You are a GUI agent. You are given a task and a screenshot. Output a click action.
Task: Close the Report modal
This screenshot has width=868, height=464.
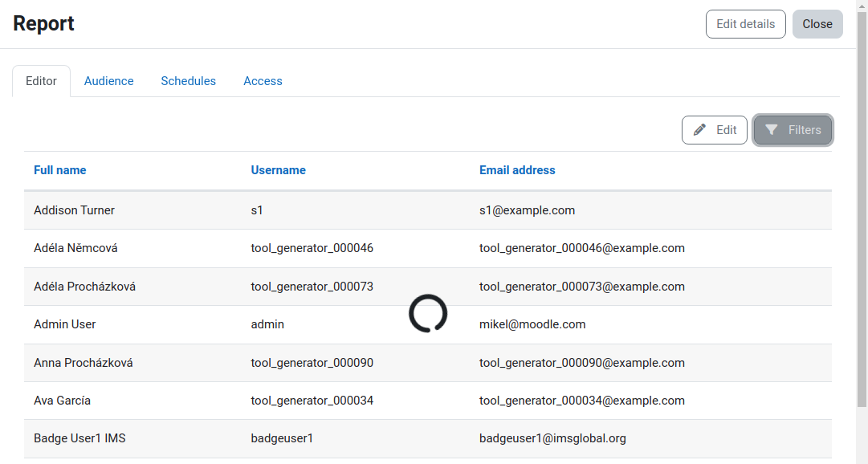click(817, 24)
